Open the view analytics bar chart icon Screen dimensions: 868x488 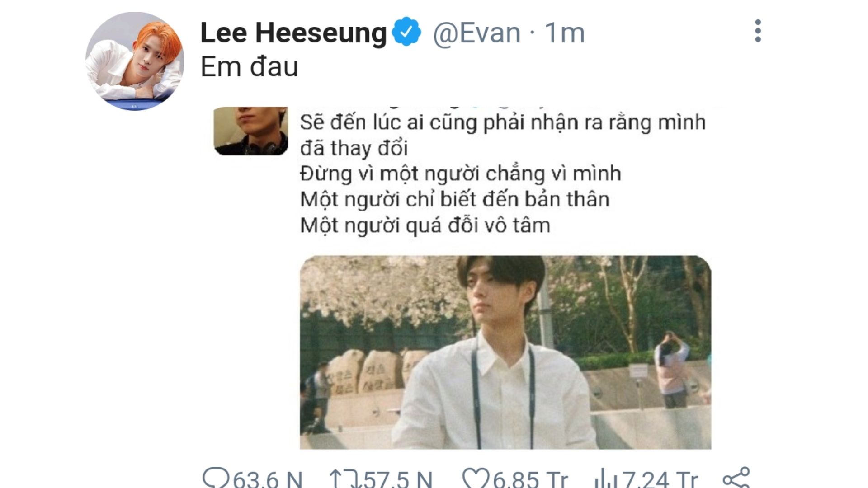606,479
